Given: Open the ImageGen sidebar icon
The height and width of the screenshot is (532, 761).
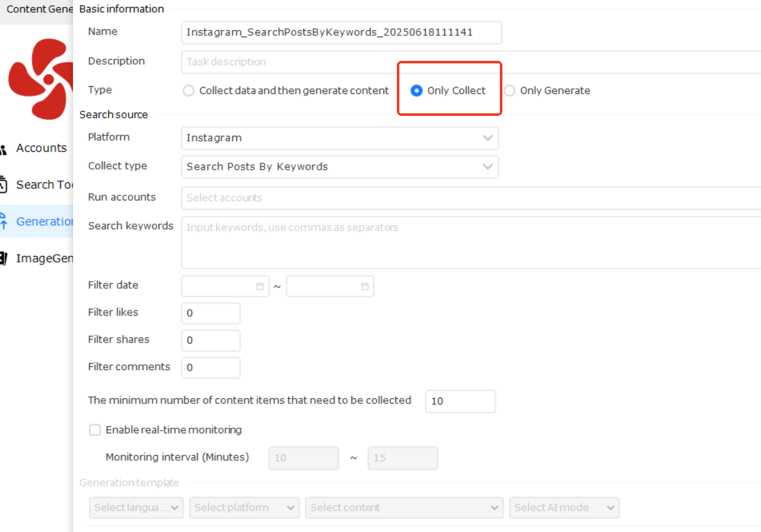Looking at the screenshot, I should 4,259.
